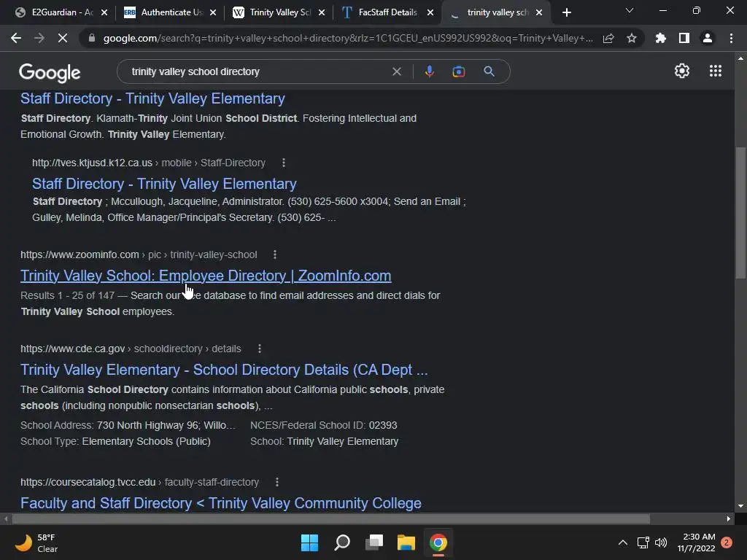Open Trinity Valley School Employee Directory ZoomInfo

[206, 276]
